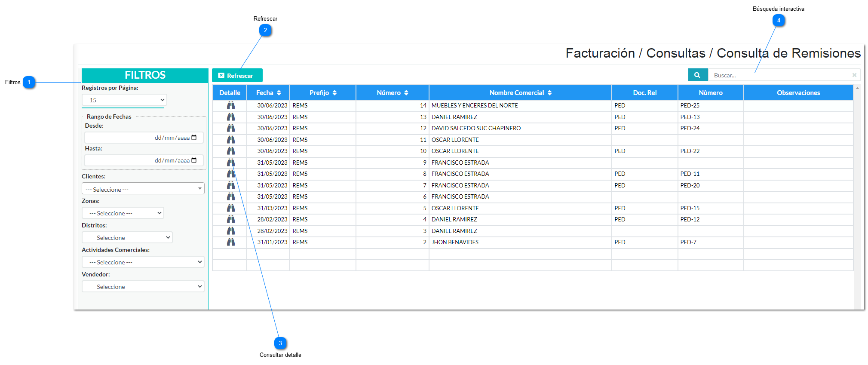The image size is (868, 365).
Task: Click the table scrollbar up arrow
Action: click(857, 88)
